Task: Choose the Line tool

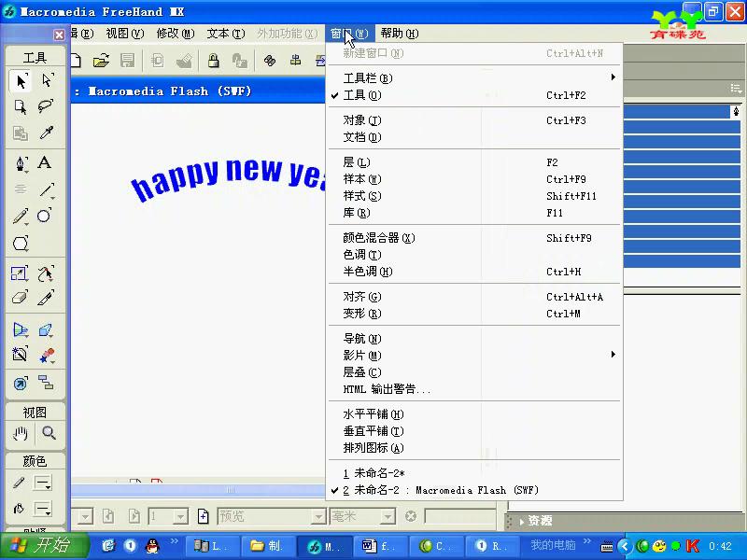Action: pyautogui.click(x=46, y=190)
